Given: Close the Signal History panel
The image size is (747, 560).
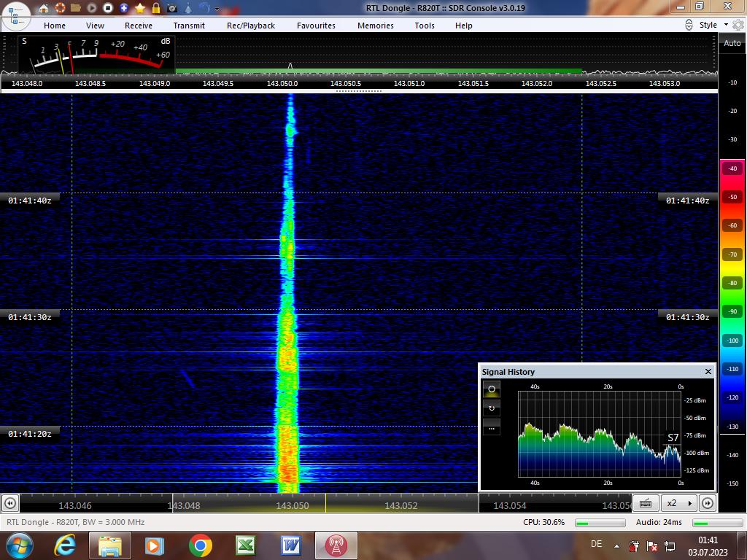Looking at the screenshot, I should click(708, 371).
